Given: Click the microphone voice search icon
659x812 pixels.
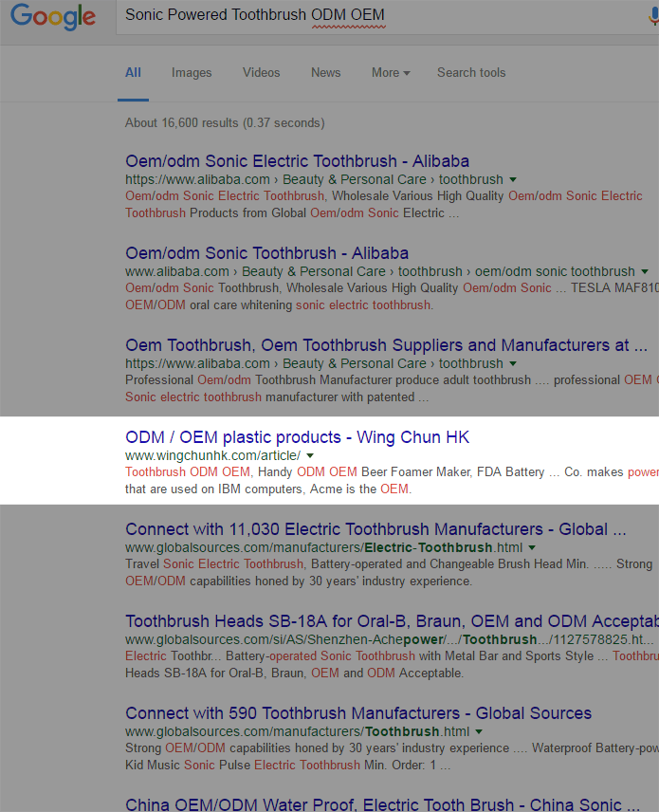Looking at the screenshot, I should click(x=654, y=16).
